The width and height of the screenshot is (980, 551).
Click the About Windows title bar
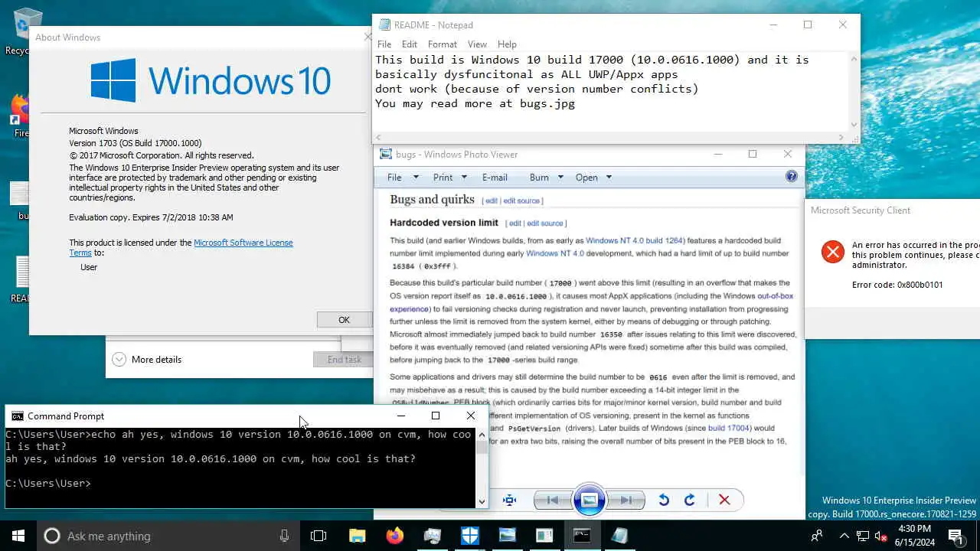(199, 37)
